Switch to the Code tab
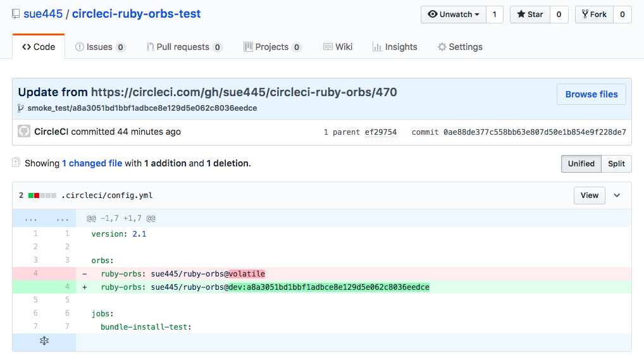Image resolution: width=644 pixels, height=360 pixels. (x=39, y=47)
